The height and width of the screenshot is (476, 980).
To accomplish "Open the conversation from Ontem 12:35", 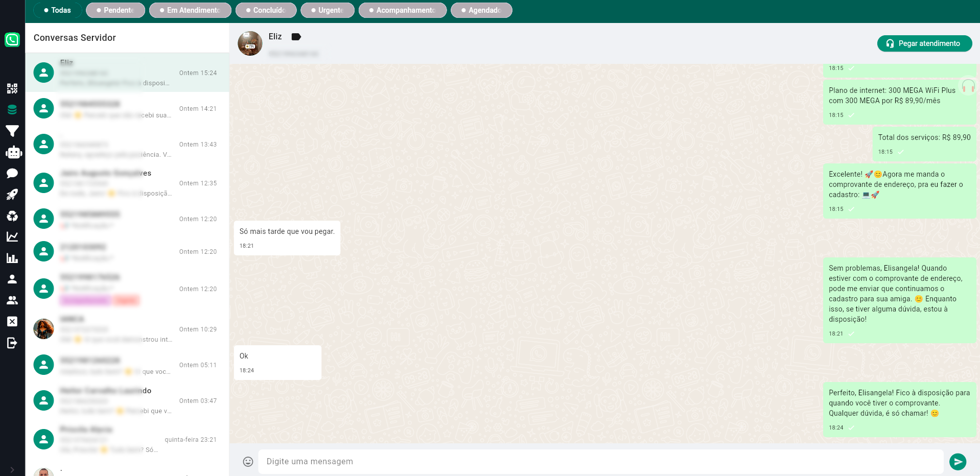I will tap(127, 183).
